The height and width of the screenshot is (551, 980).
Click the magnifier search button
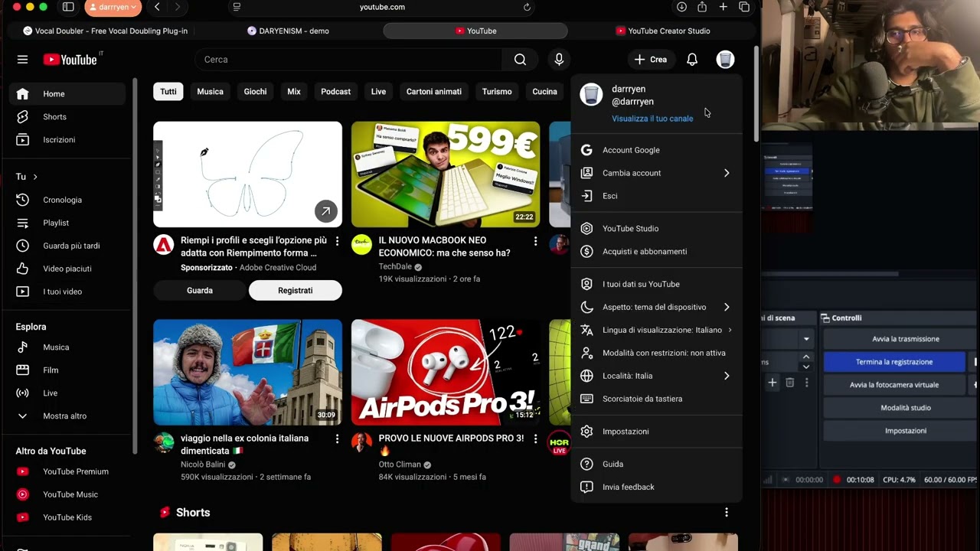pos(520,60)
